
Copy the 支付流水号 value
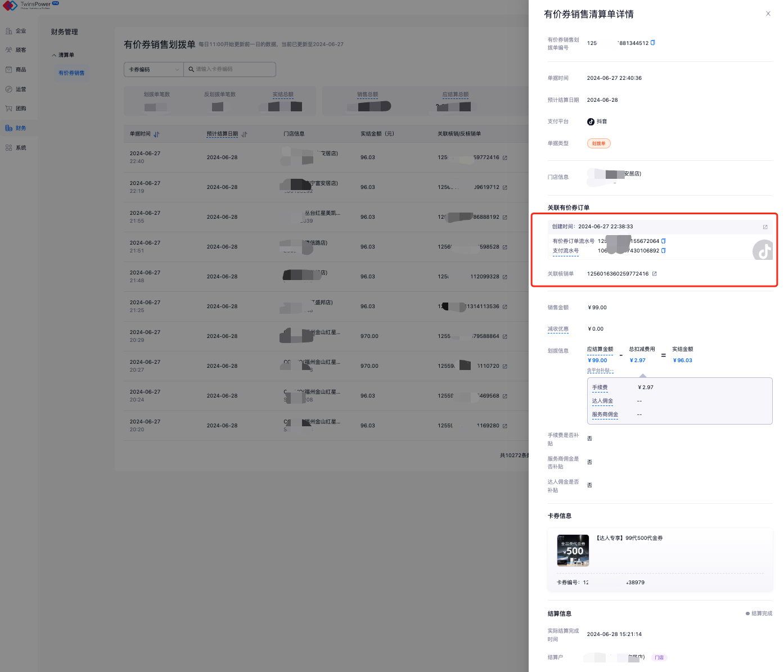tap(664, 251)
